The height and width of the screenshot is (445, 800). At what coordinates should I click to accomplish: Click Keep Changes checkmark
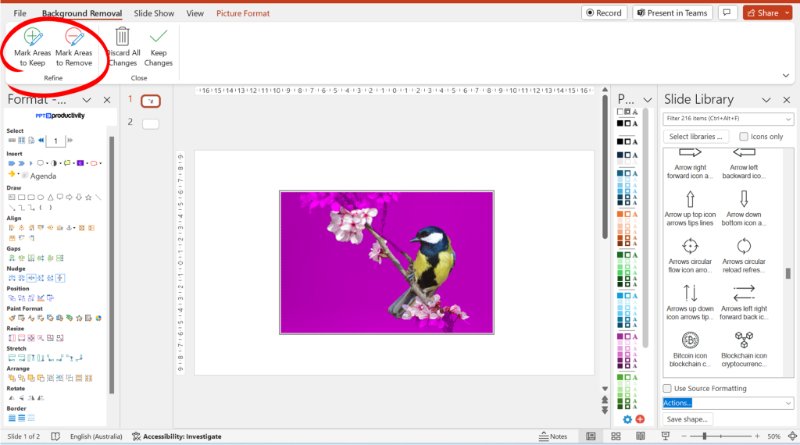tap(158, 47)
